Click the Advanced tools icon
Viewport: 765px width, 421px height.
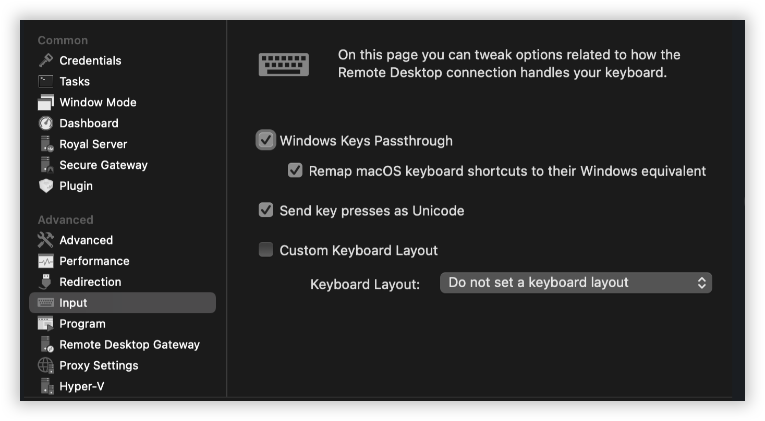46,240
